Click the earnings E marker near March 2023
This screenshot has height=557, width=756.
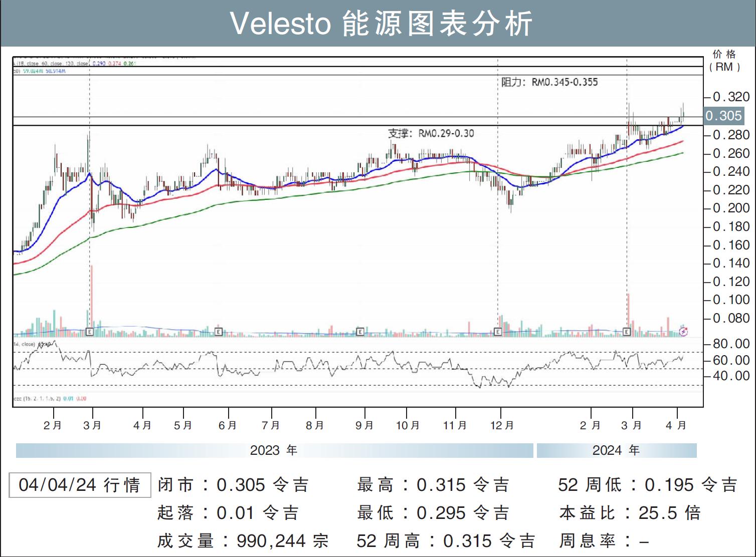pyautogui.click(x=90, y=332)
